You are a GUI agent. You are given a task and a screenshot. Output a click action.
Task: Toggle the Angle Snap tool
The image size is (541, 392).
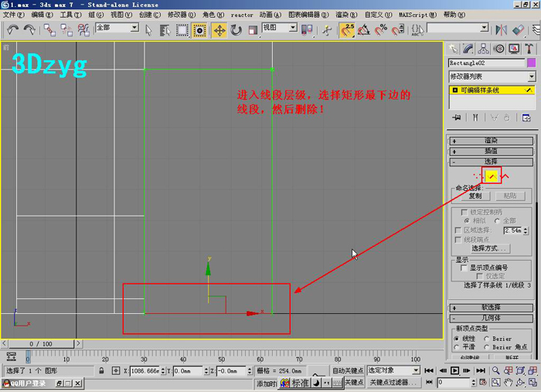(x=364, y=30)
